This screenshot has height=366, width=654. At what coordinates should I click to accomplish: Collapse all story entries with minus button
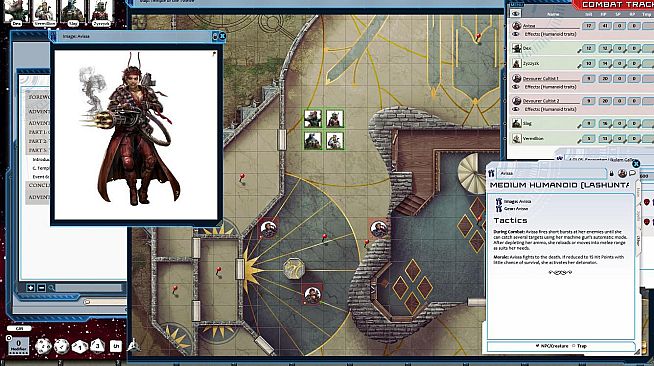tap(41, 288)
